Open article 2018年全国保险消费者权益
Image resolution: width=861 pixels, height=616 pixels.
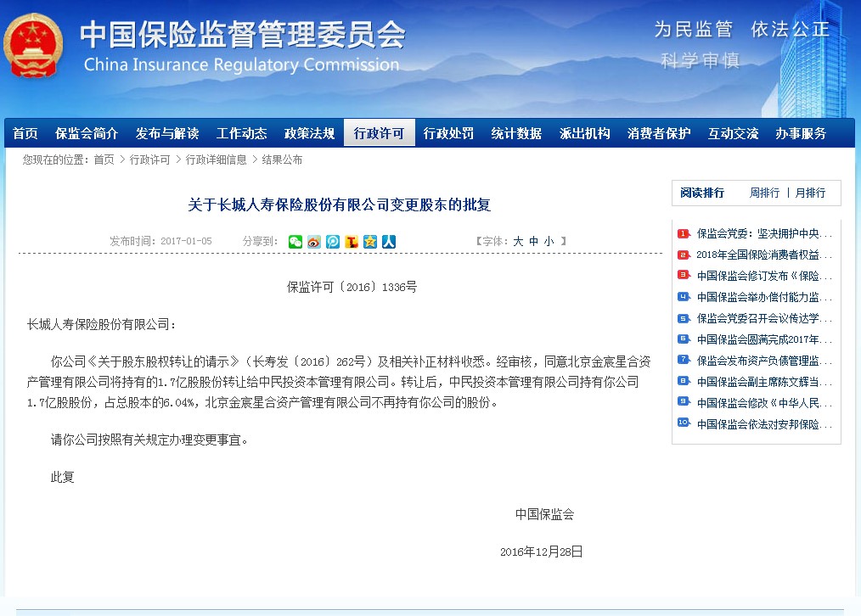pyautogui.click(x=764, y=255)
